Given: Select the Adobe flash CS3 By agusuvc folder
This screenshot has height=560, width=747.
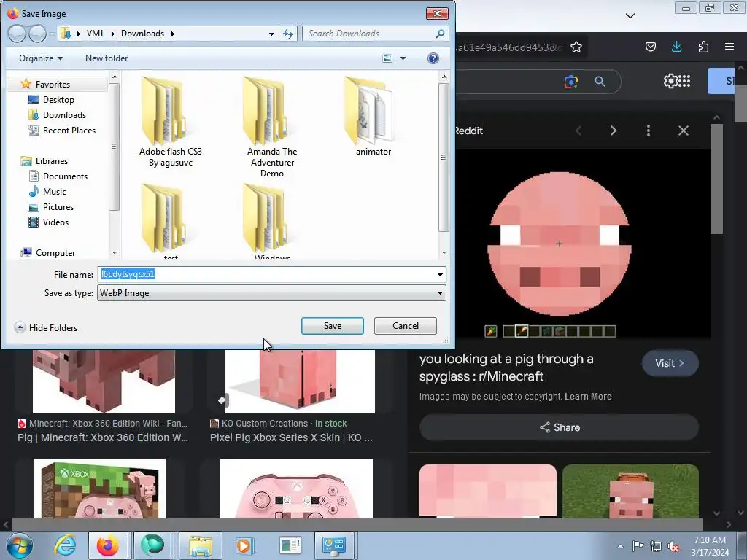Looking at the screenshot, I should tap(170, 122).
